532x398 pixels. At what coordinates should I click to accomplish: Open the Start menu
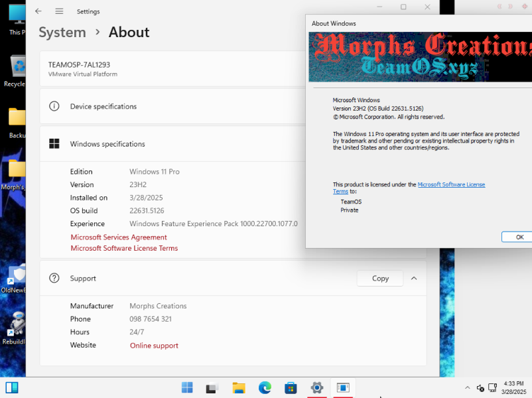(x=187, y=387)
